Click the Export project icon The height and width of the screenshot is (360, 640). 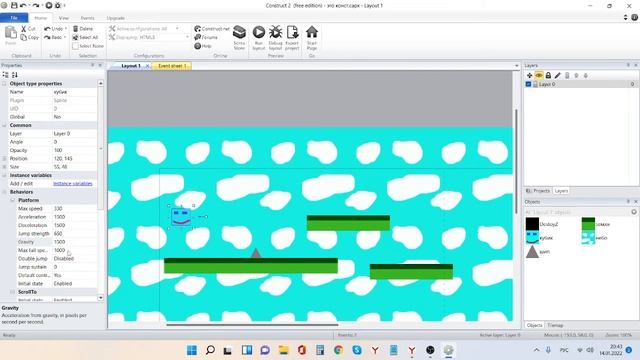pyautogui.click(x=292, y=32)
